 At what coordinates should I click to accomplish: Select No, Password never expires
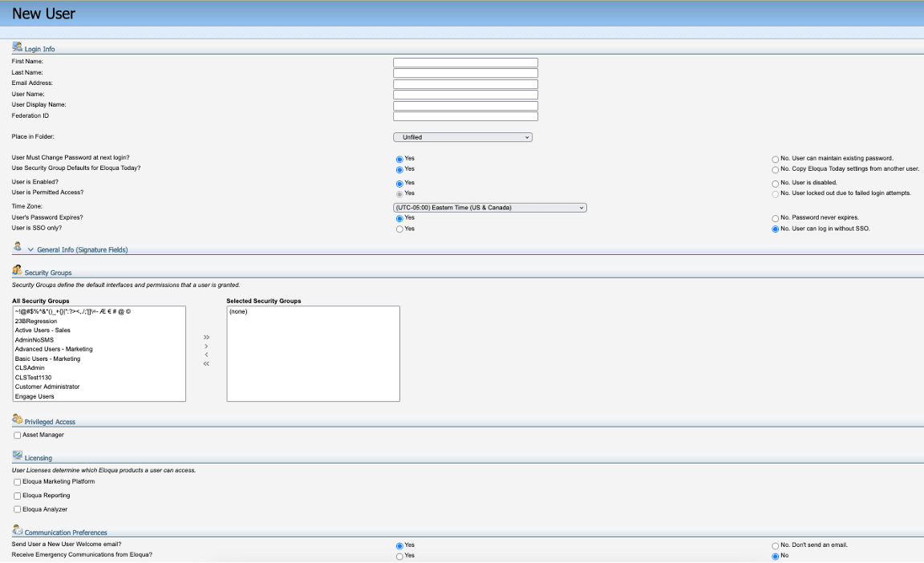click(775, 217)
